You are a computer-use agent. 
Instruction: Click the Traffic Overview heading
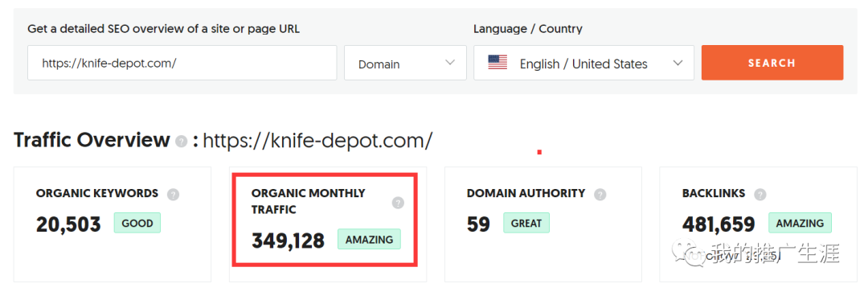tap(92, 140)
